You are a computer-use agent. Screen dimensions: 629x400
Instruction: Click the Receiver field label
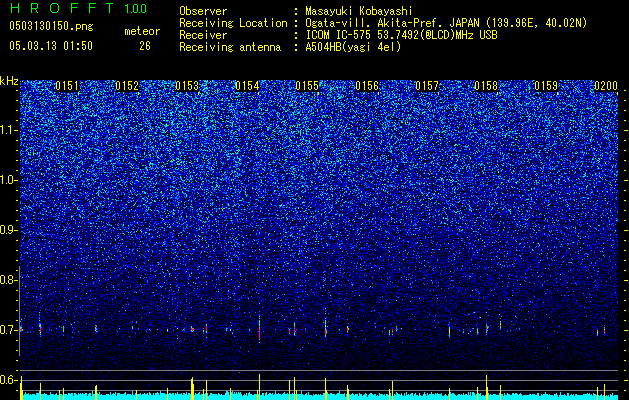203,35
